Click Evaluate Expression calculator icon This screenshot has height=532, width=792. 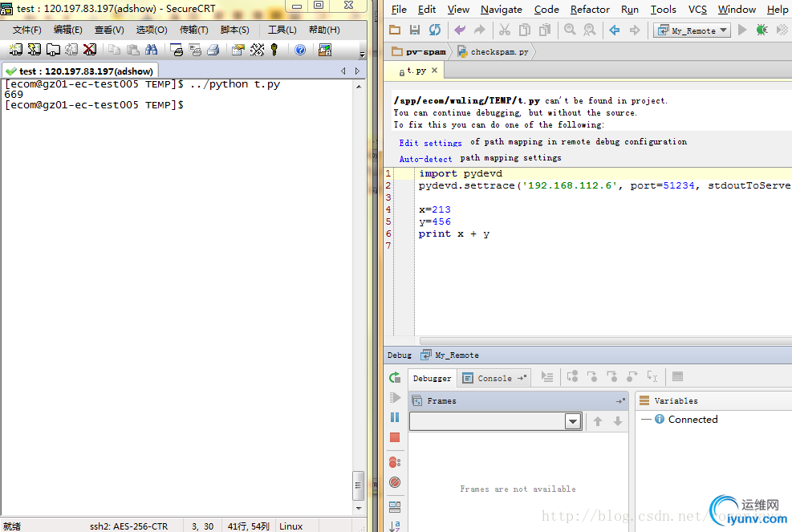coord(678,377)
